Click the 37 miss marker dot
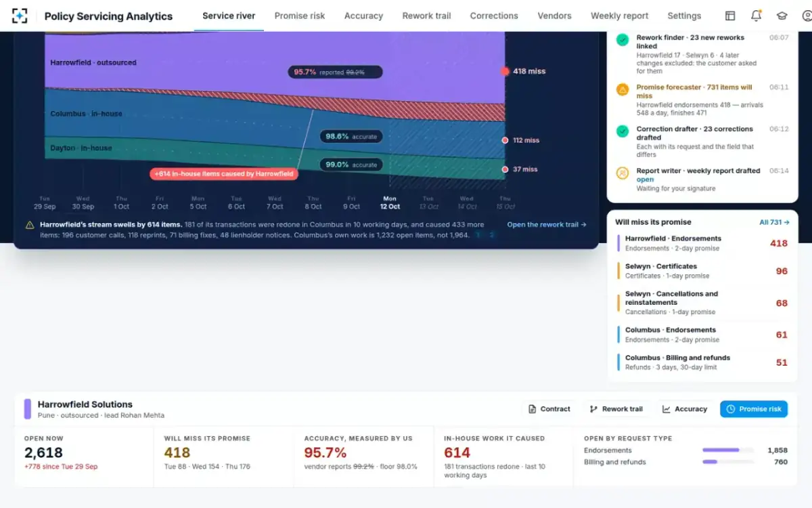This screenshot has height=508, width=812. pyautogui.click(x=505, y=169)
